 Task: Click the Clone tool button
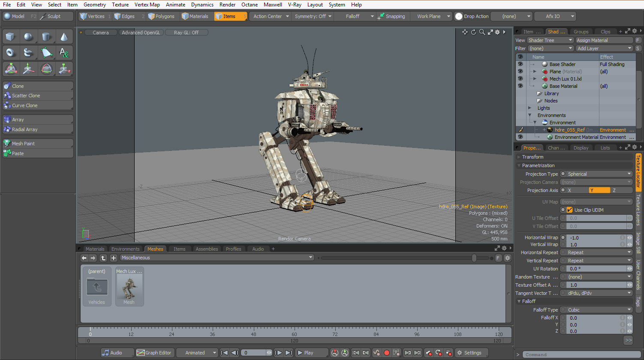[38, 86]
